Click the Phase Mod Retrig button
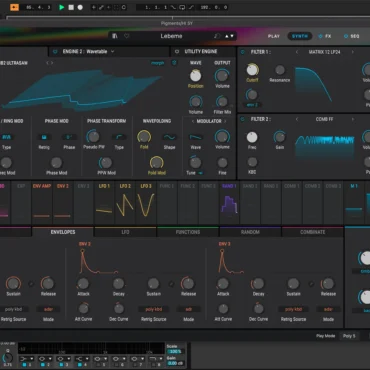The width and height of the screenshot is (370, 370). pyautogui.click(x=44, y=137)
